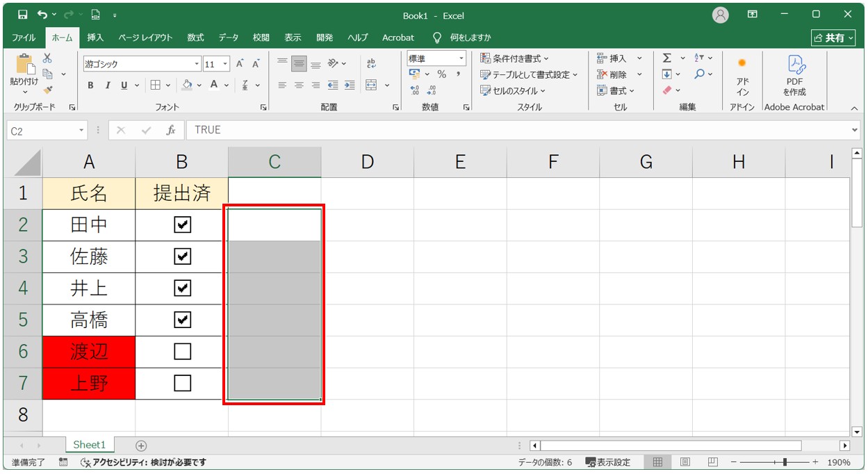Click the Increase Indent icon

[350, 85]
